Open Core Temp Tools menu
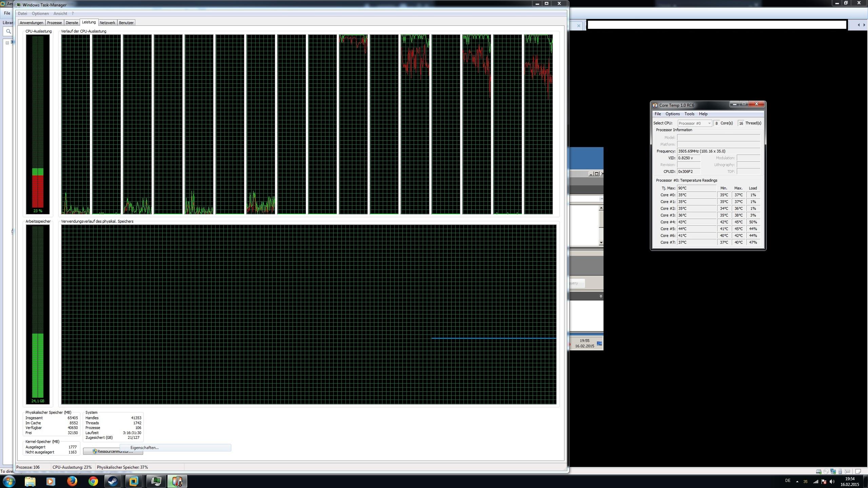The image size is (868, 488). (689, 114)
